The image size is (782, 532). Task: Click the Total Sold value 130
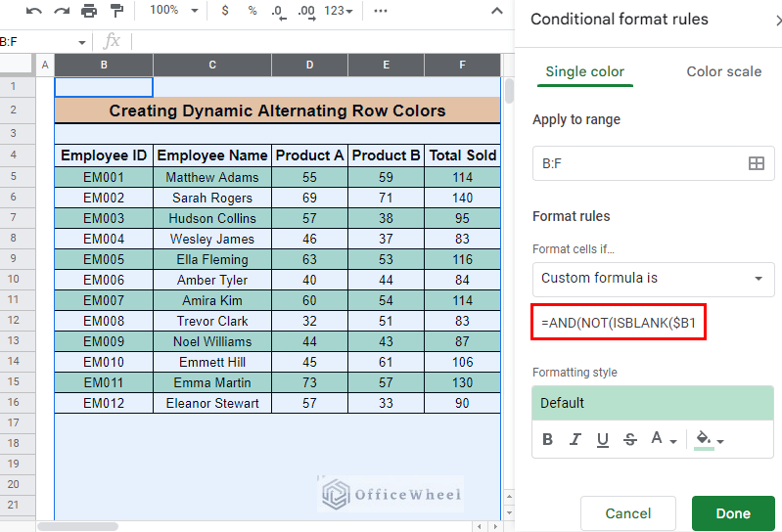[462, 382]
